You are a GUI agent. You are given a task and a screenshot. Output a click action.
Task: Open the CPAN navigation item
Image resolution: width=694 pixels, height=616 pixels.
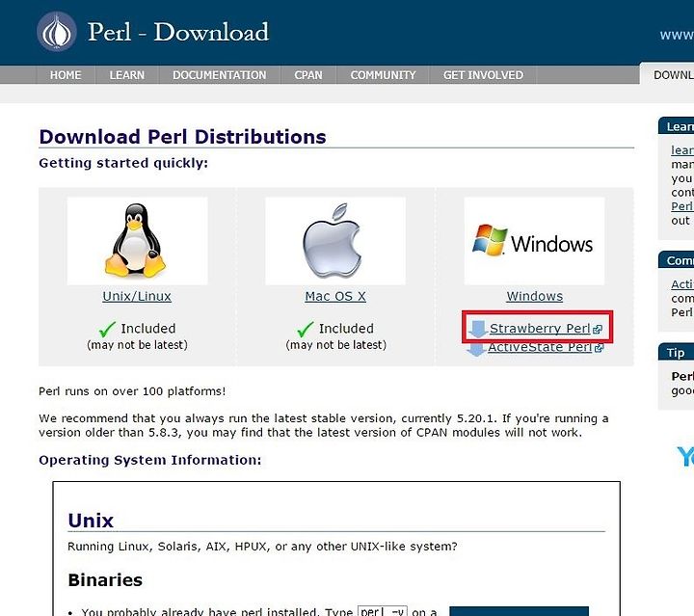click(308, 75)
